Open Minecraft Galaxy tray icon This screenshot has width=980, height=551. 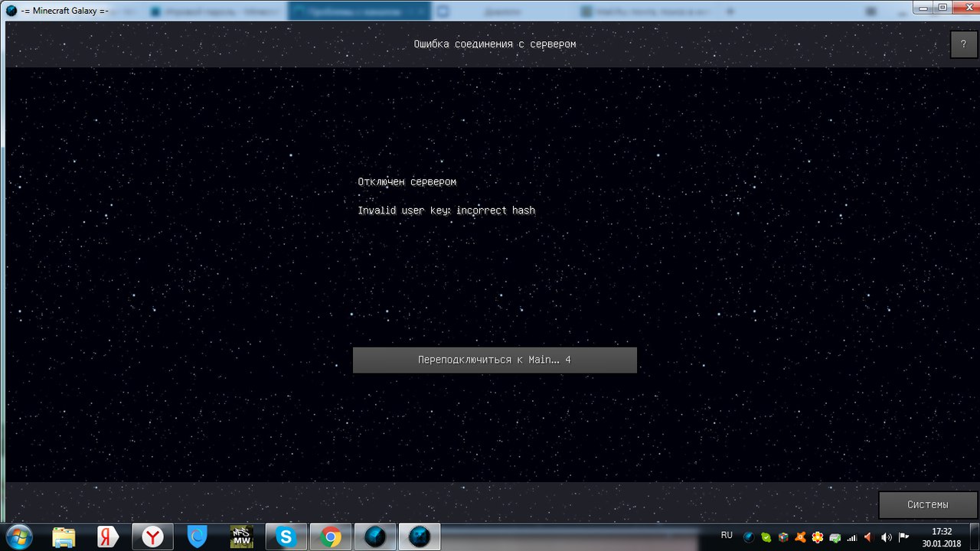tap(750, 537)
